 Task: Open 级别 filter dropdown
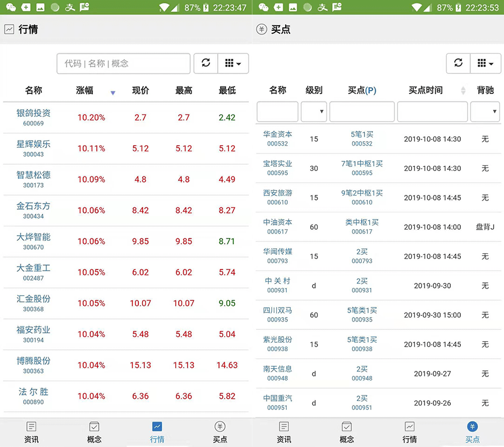[x=314, y=111]
